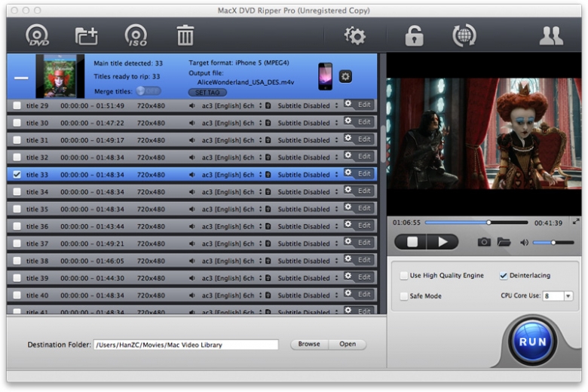
Task: Open settings with the toolbar gear icon
Action: click(x=354, y=35)
